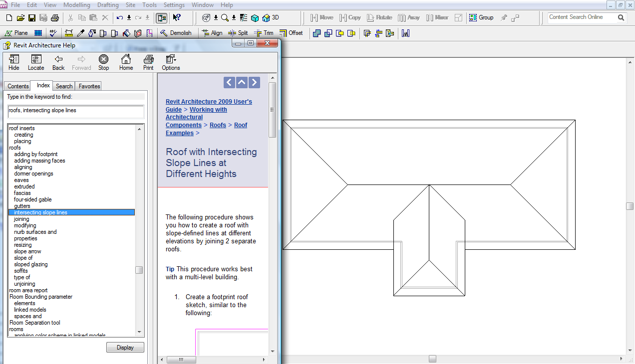Toggle the Project Browser button
Image resolution: width=635 pixels, height=364 pixels.
[161, 18]
